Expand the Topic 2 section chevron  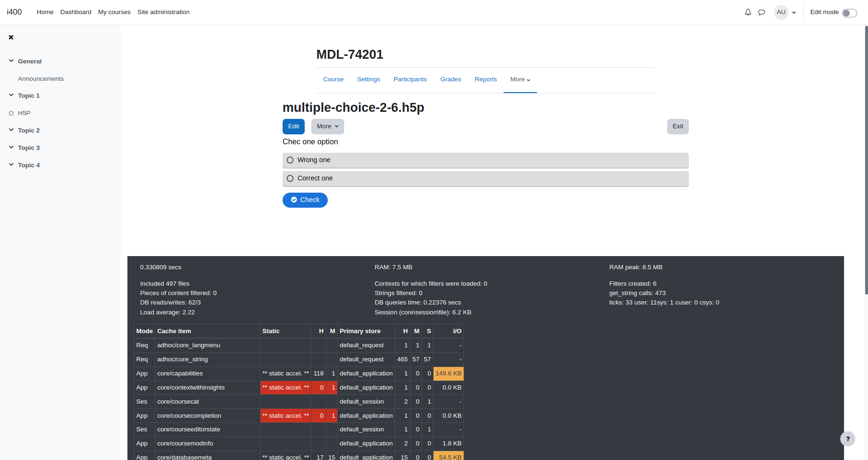tap(11, 130)
